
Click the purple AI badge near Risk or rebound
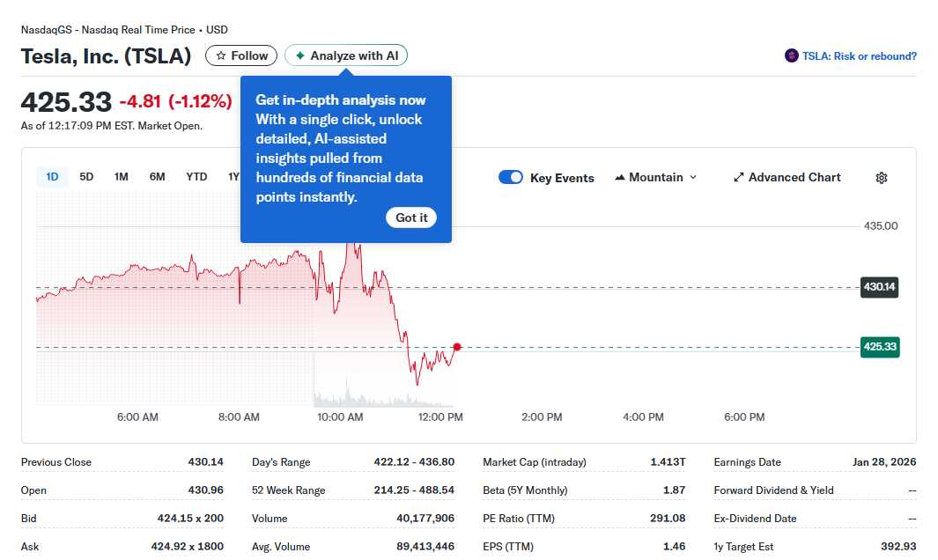[791, 55]
